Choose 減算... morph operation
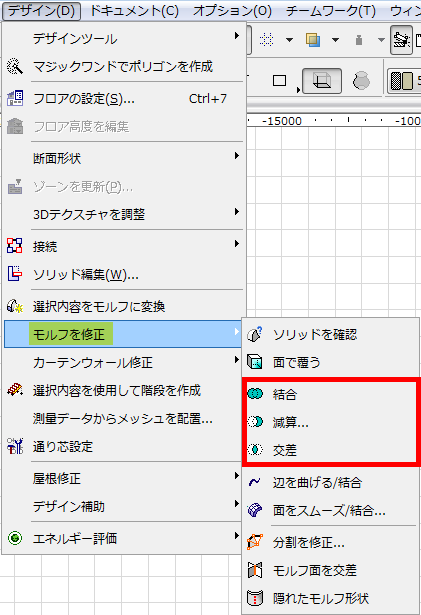The height and width of the screenshot is (615, 421). click(291, 422)
